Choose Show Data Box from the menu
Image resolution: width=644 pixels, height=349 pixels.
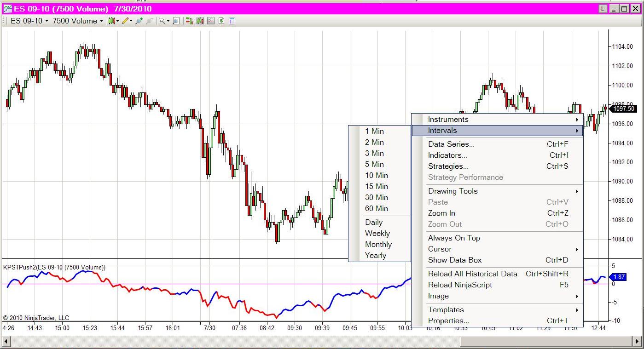tap(497, 260)
